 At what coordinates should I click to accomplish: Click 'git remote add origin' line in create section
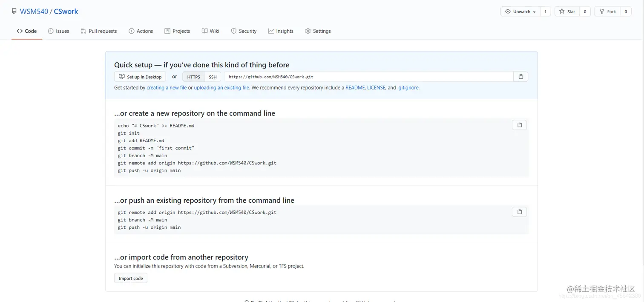(x=197, y=163)
